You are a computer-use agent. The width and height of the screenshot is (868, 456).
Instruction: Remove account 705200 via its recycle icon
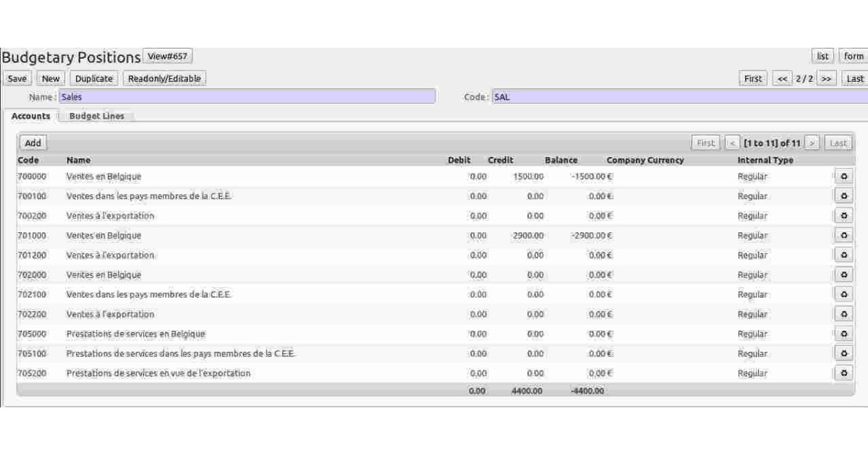(x=843, y=373)
